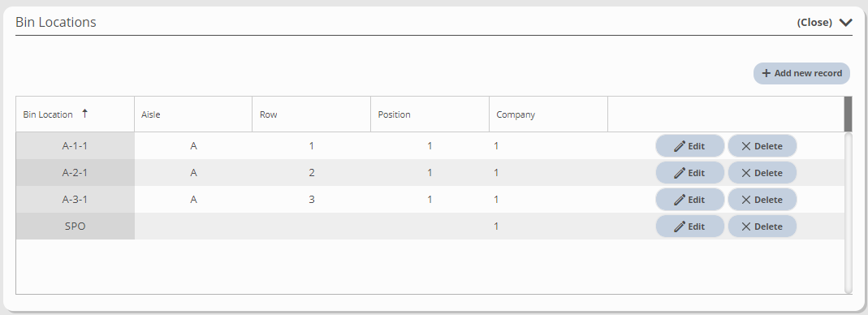Click the sort arrow beside Bin Location
Screen dimensions: 868x315
pyautogui.click(x=84, y=114)
